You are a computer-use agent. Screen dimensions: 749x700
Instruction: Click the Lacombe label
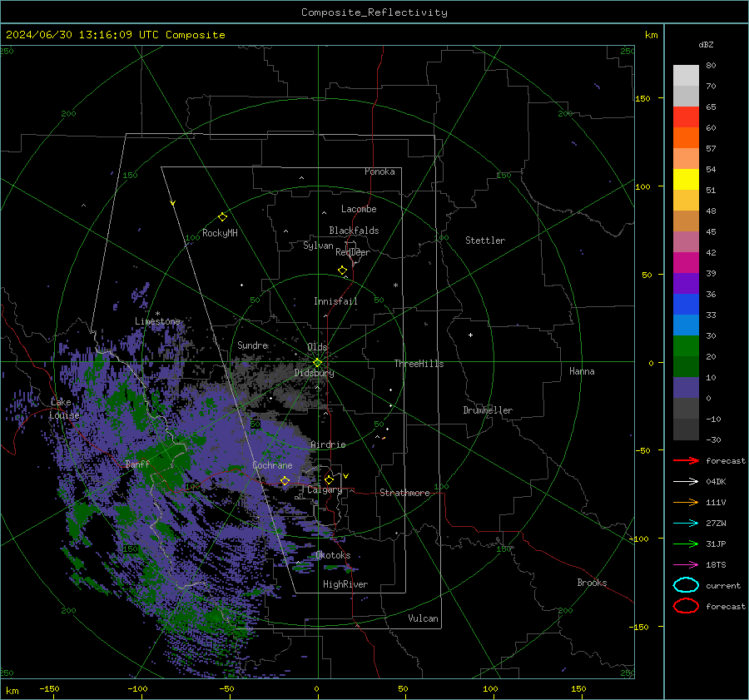point(359,209)
